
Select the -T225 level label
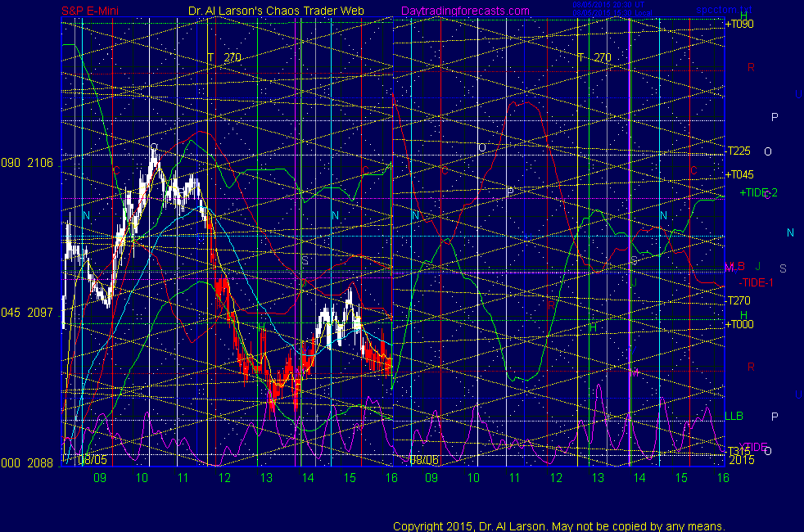(738, 151)
